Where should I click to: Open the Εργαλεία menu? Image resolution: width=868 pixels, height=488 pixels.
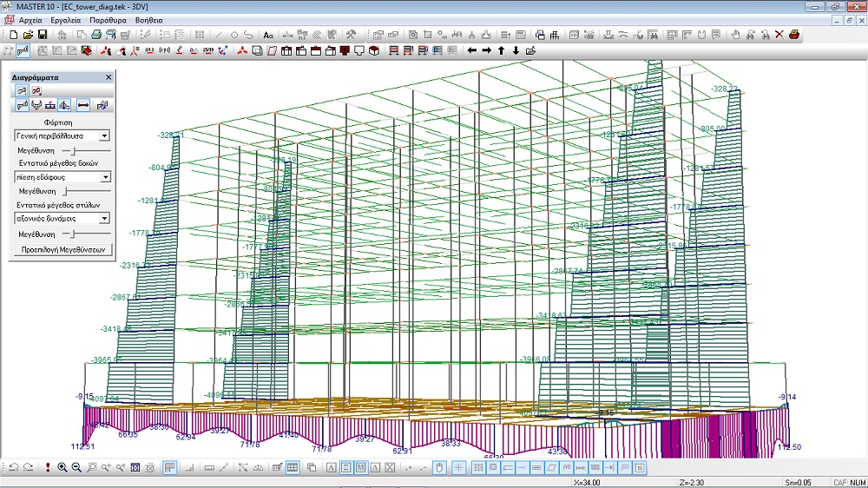click(x=66, y=19)
